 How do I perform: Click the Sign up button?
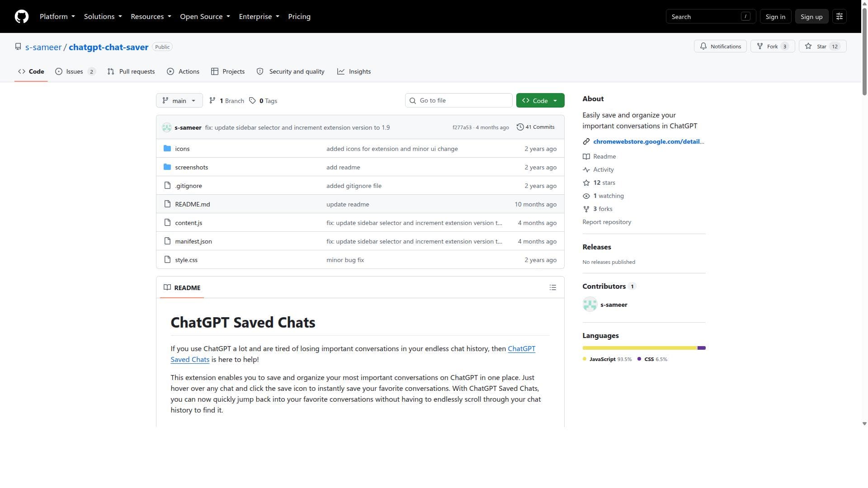[811, 17]
